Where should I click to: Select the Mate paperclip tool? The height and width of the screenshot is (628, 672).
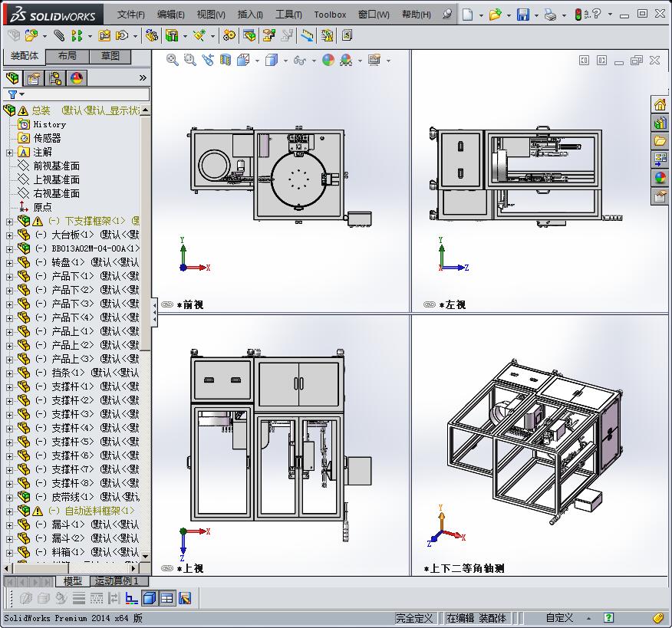click(59, 35)
